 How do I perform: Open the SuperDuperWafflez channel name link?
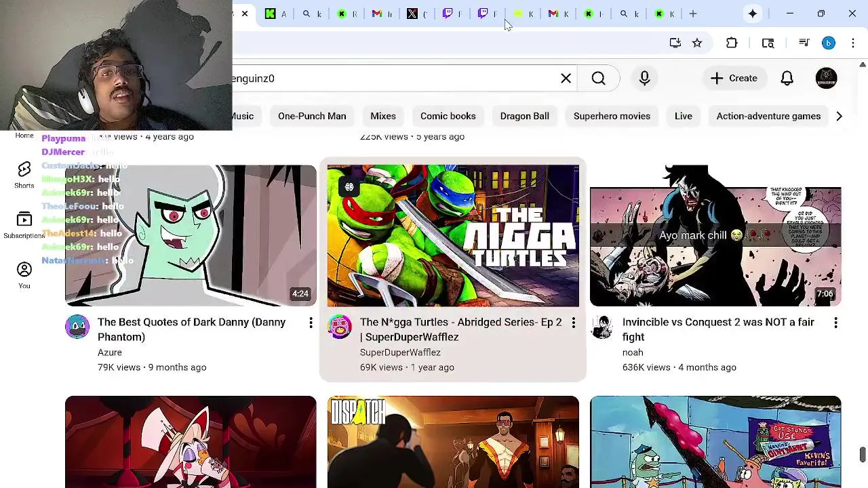pyautogui.click(x=400, y=352)
